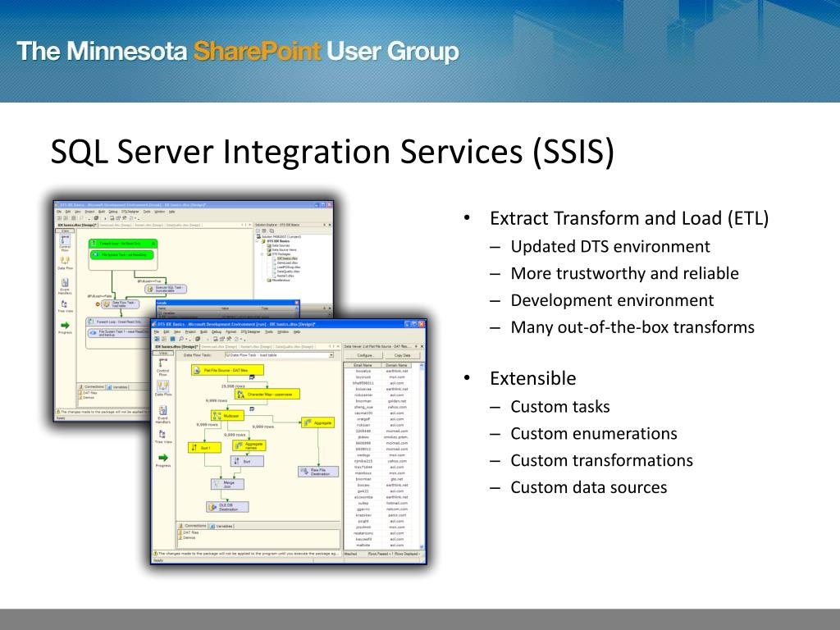Open DTS Designer menu in front window
The height and width of the screenshot is (630, 840).
pyautogui.click(x=251, y=331)
